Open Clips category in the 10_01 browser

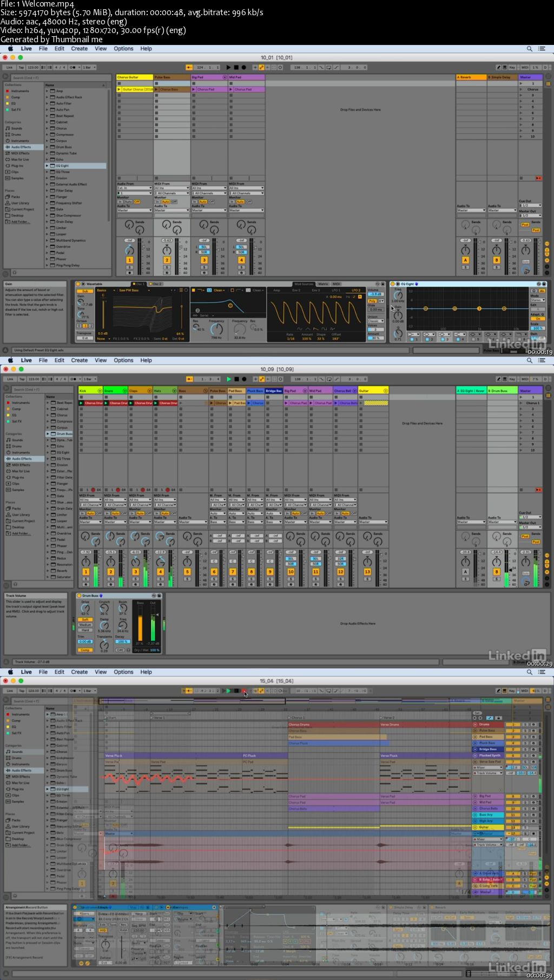15,172
